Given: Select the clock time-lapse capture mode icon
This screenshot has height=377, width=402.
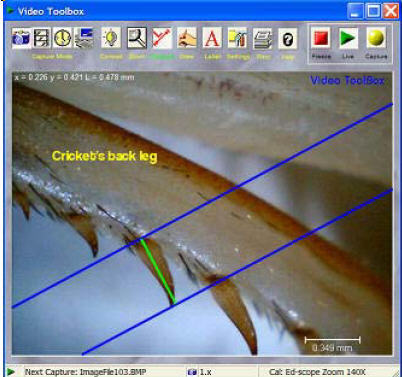Looking at the screenshot, I should [62, 38].
